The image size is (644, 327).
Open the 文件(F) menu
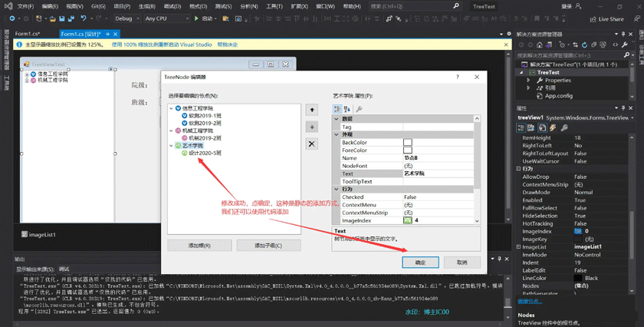[25, 7]
